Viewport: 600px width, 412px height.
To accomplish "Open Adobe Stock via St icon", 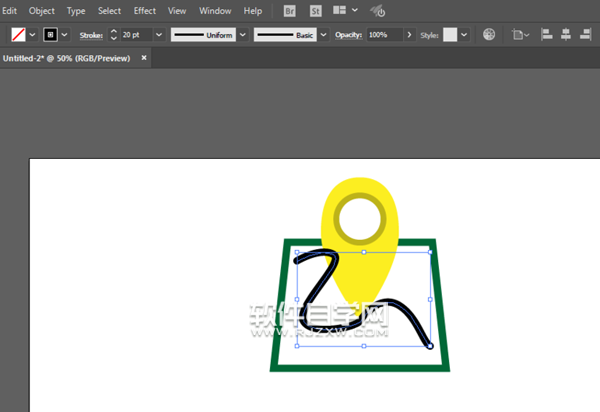I will click(316, 11).
